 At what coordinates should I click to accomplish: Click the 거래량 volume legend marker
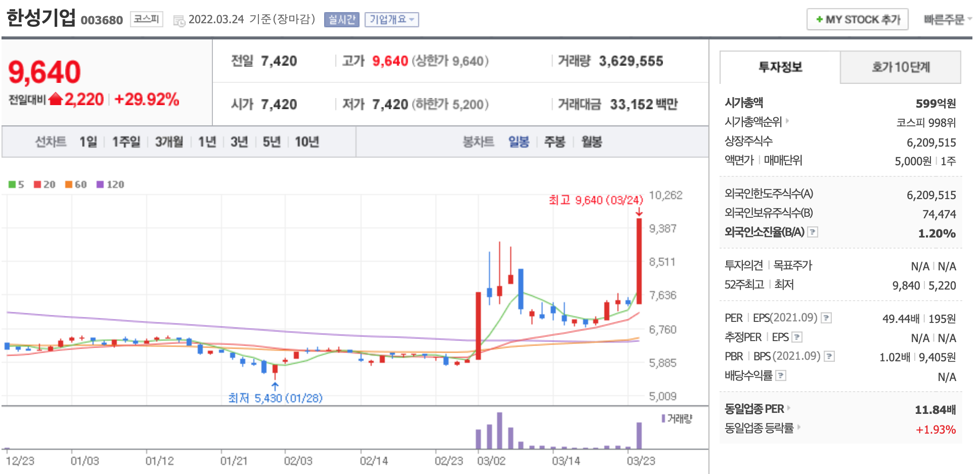663,418
